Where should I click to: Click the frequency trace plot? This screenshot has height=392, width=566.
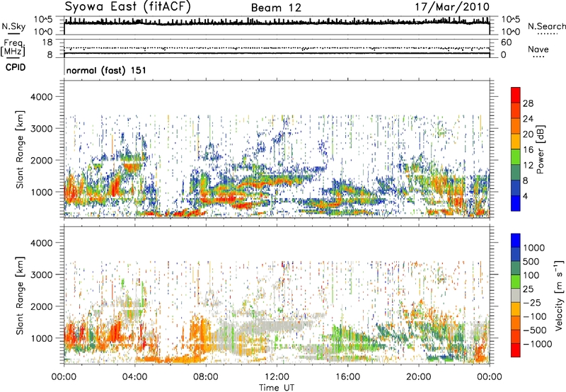[x=277, y=49]
